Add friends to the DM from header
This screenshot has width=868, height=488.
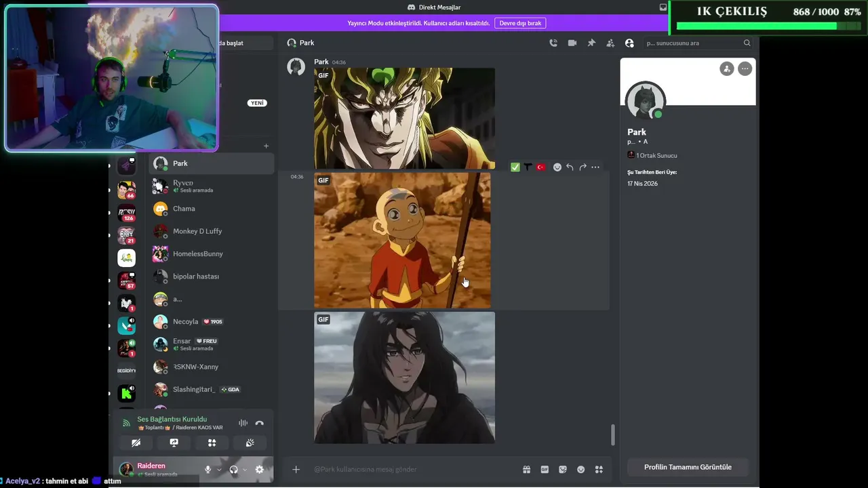click(610, 43)
